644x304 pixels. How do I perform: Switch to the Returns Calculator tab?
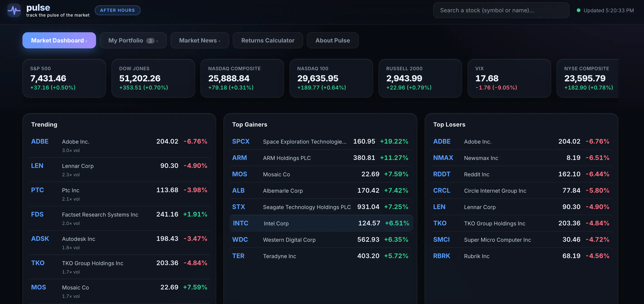tap(268, 40)
